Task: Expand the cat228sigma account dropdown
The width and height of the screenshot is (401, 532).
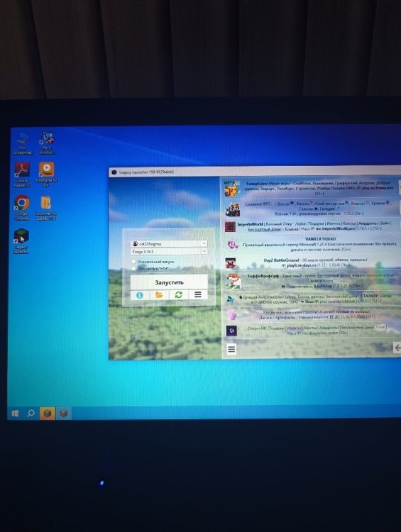Action: (169, 243)
